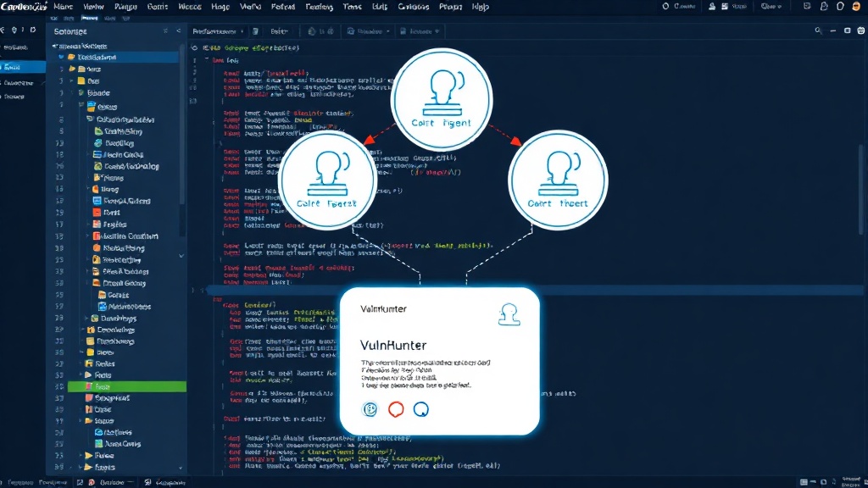Click the Build button in editor toolbar
This screenshot has height=488, width=868.
(x=279, y=31)
